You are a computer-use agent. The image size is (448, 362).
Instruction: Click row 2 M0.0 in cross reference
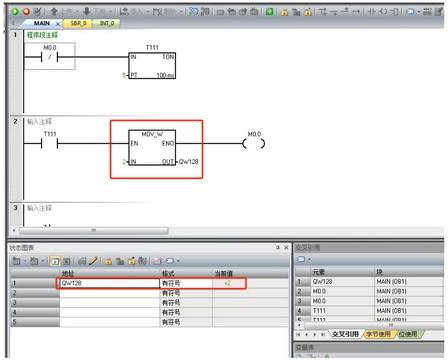369,291
